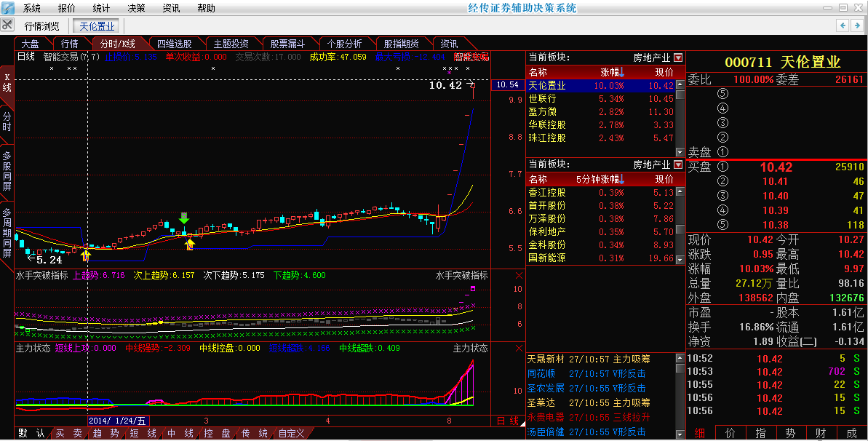The height and width of the screenshot is (441, 868).
Task: Click the 行情浏览 toolbar button
Action: (42, 26)
